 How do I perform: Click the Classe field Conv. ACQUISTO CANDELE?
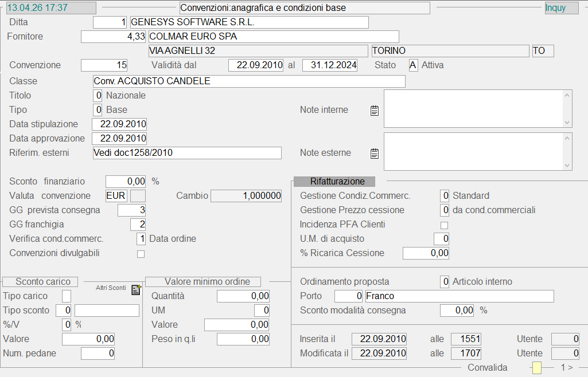249,81
